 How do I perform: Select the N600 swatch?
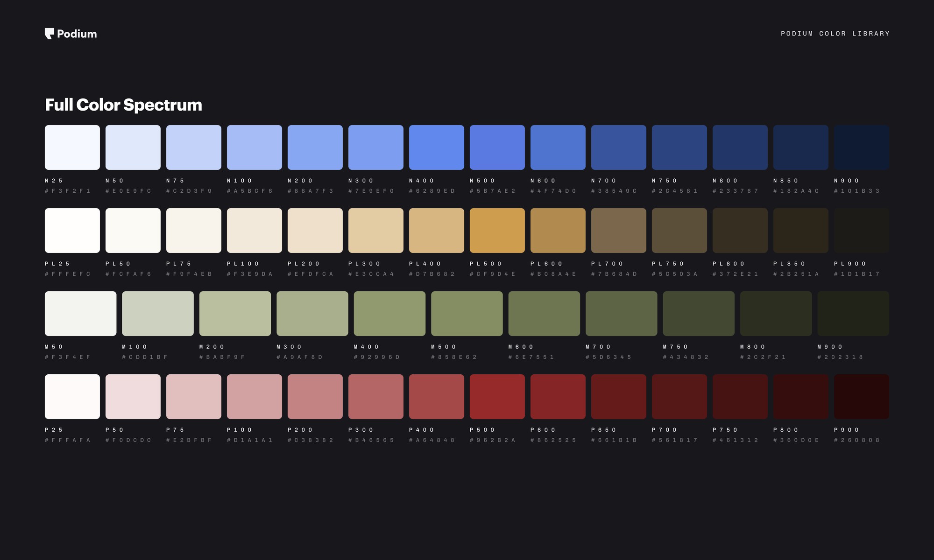pos(558,147)
